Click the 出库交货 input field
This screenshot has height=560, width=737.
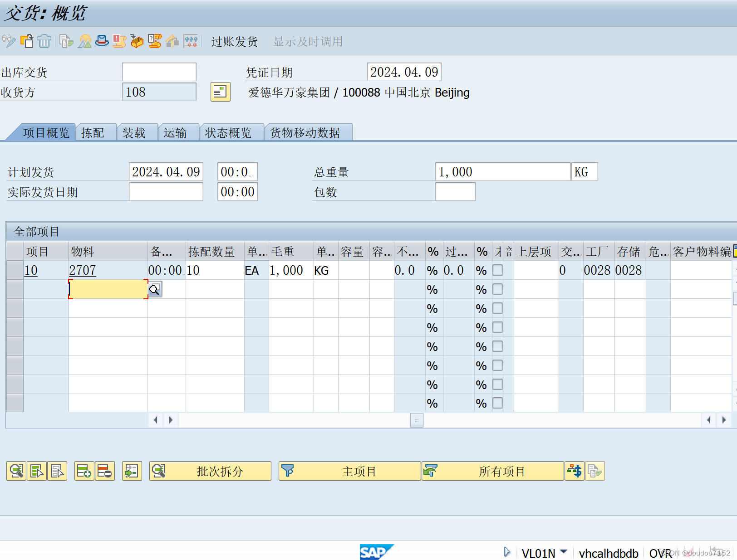(158, 72)
